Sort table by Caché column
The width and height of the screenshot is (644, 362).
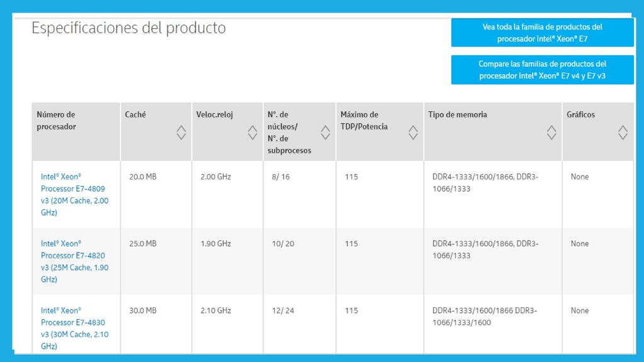[181, 133]
